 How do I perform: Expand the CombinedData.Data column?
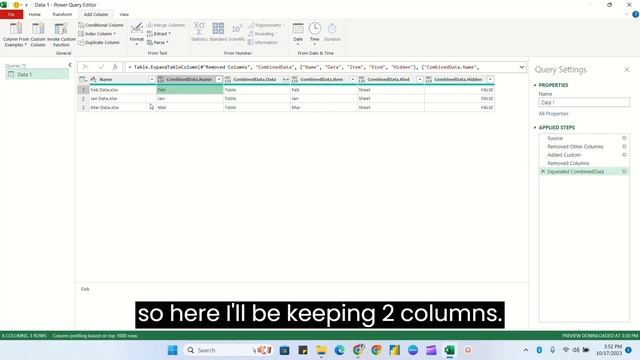[x=286, y=79]
